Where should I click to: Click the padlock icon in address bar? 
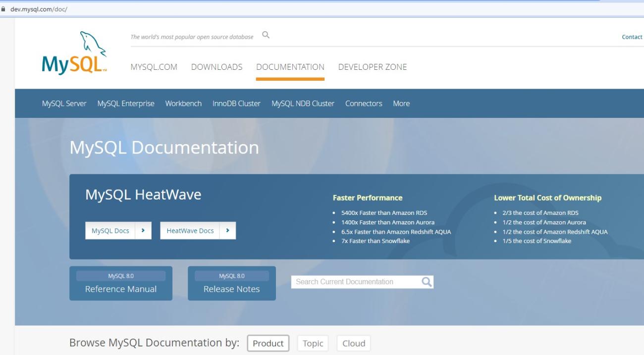pyautogui.click(x=3, y=9)
